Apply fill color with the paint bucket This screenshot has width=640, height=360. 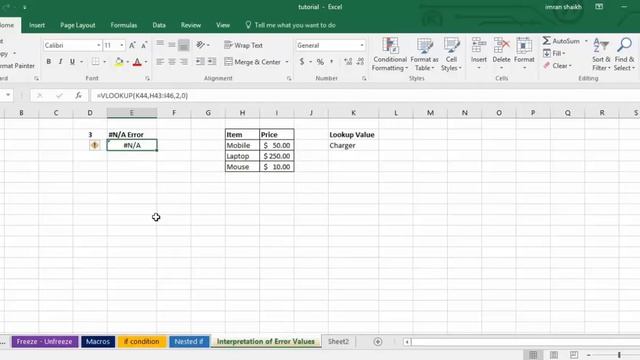[x=119, y=62]
